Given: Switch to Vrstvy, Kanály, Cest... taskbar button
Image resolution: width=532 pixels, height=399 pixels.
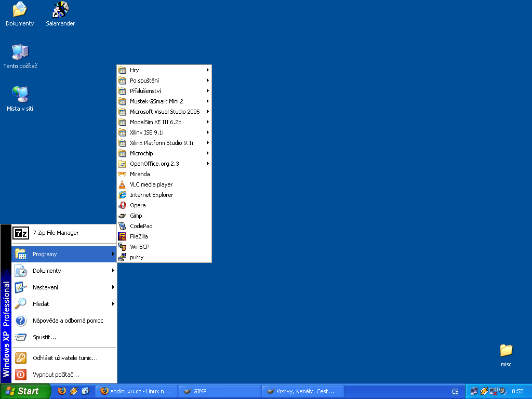Looking at the screenshot, I should 303,391.
